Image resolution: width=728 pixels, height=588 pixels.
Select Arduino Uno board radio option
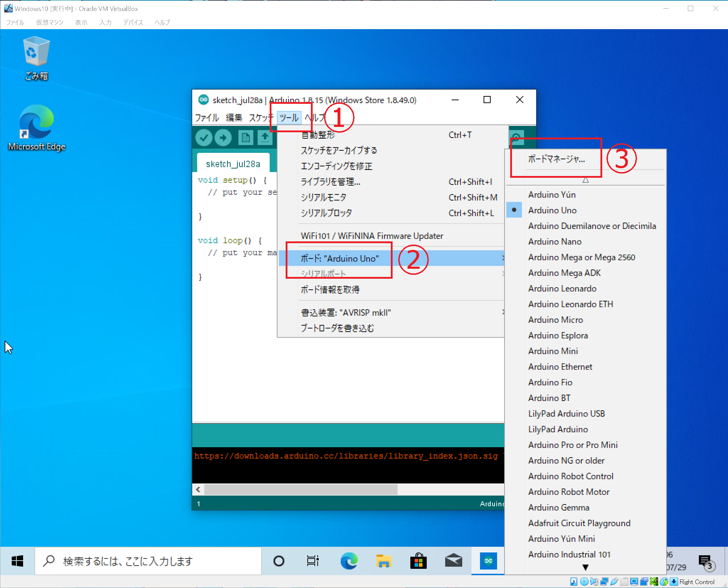pos(552,210)
